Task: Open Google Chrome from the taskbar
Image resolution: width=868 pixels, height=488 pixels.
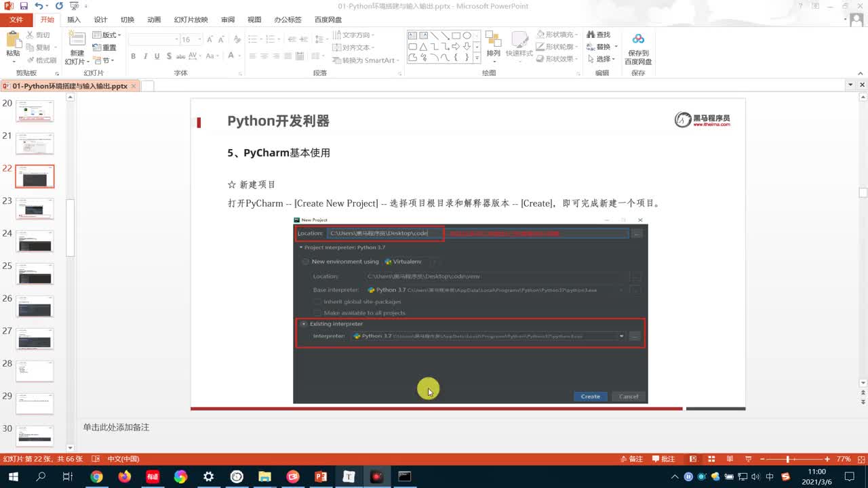Action: pos(96,476)
